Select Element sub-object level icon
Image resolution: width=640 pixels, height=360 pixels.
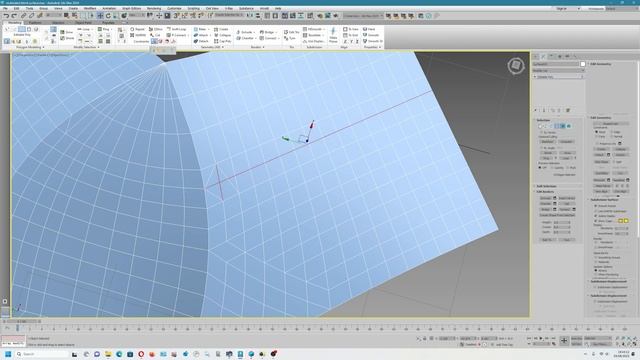[x=569, y=126]
